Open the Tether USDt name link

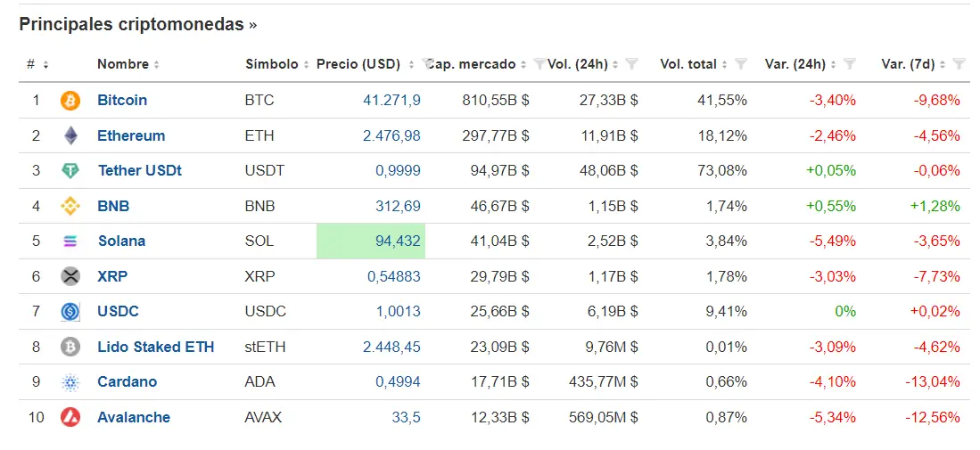click(x=140, y=170)
